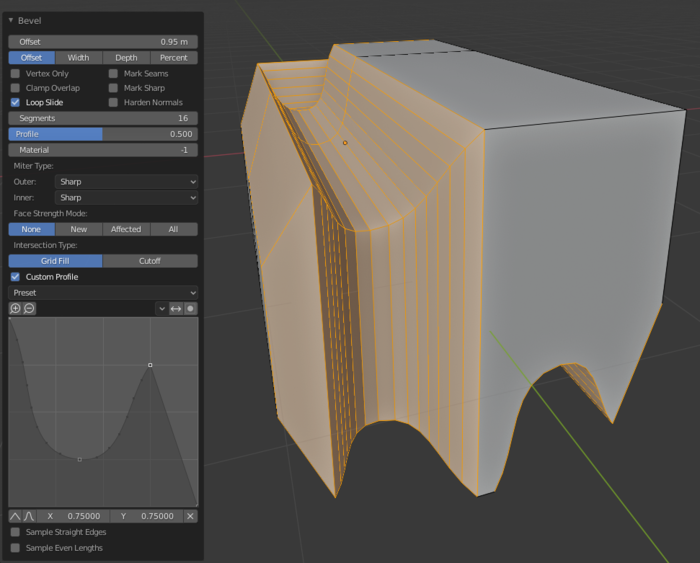Image resolution: width=700 pixels, height=563 pixels.
Task: Select the Depth width type button
Action: coord(126,58)
